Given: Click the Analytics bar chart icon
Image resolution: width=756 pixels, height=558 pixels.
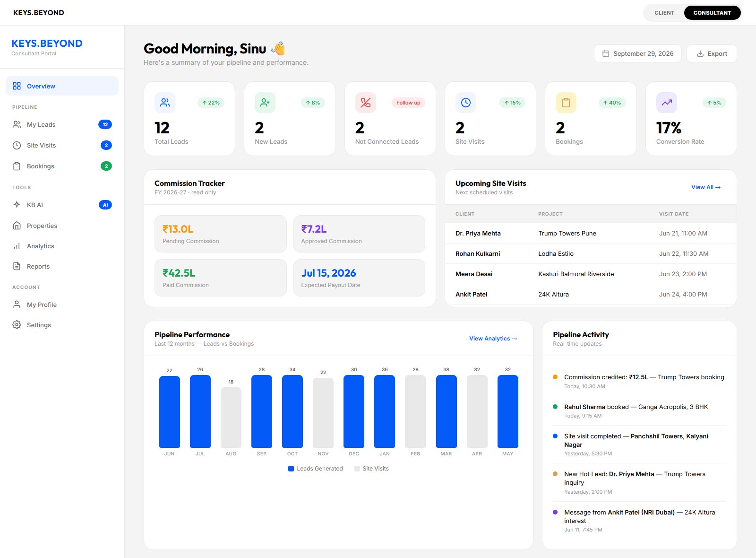Looking at the screenshot, I should tap(17, 246).
